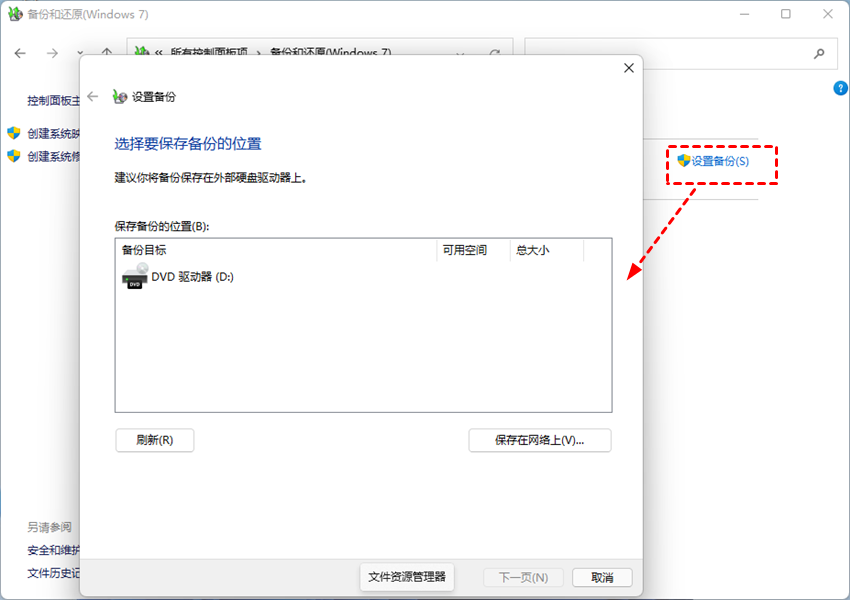Open the 安全和维护 link
Screen dimensions: 850x600
[x=54, y=550]
